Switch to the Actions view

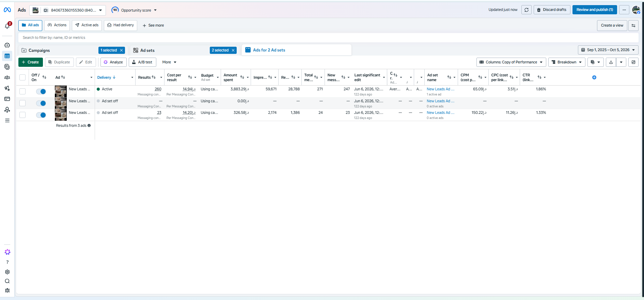pyautogui.click(x=57, y=25)
